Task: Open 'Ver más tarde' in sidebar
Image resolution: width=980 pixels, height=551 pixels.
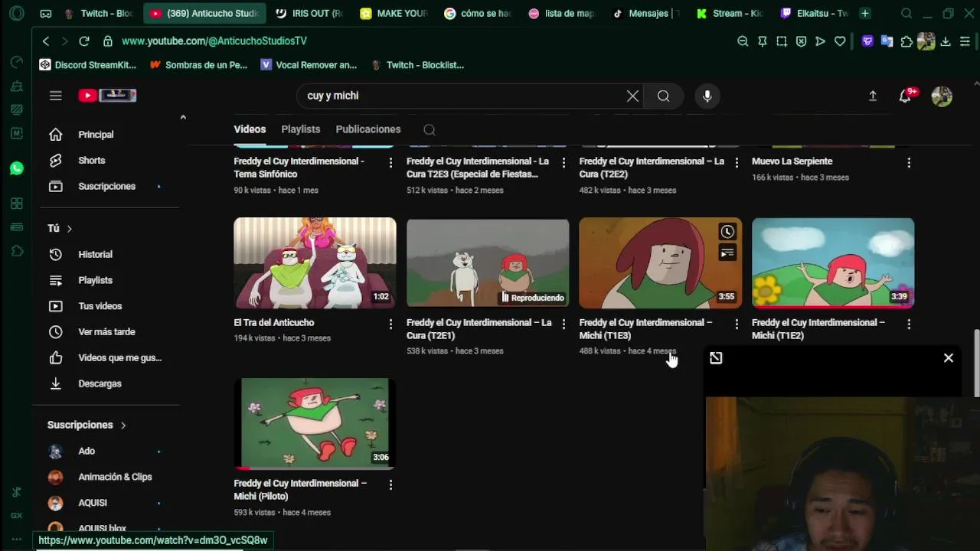Action: tap(107, 332)
